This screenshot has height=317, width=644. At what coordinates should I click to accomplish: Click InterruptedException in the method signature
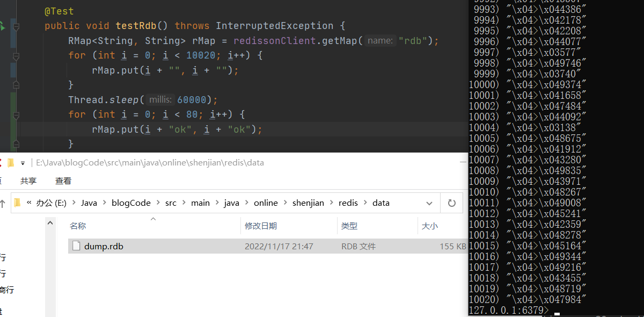(275, 26)
